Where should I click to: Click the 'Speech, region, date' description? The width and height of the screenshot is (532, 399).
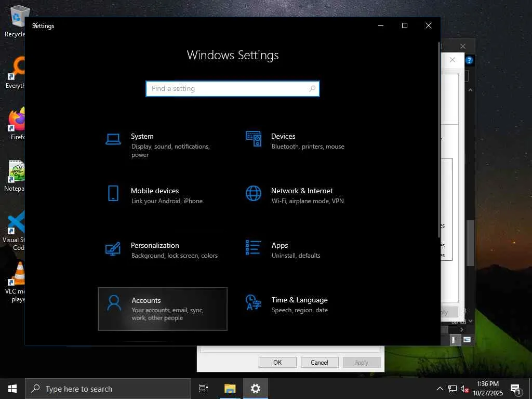click(x=300, y=310)
